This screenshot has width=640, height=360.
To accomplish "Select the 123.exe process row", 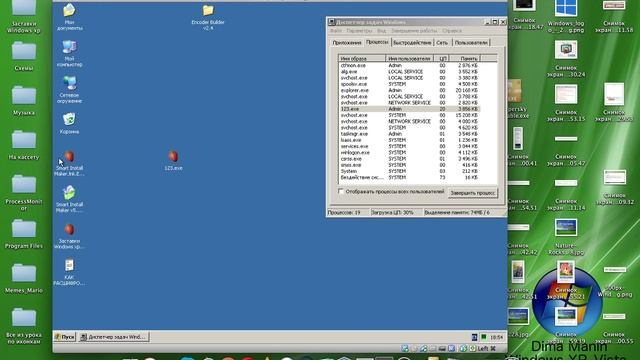I will point(409,109).
